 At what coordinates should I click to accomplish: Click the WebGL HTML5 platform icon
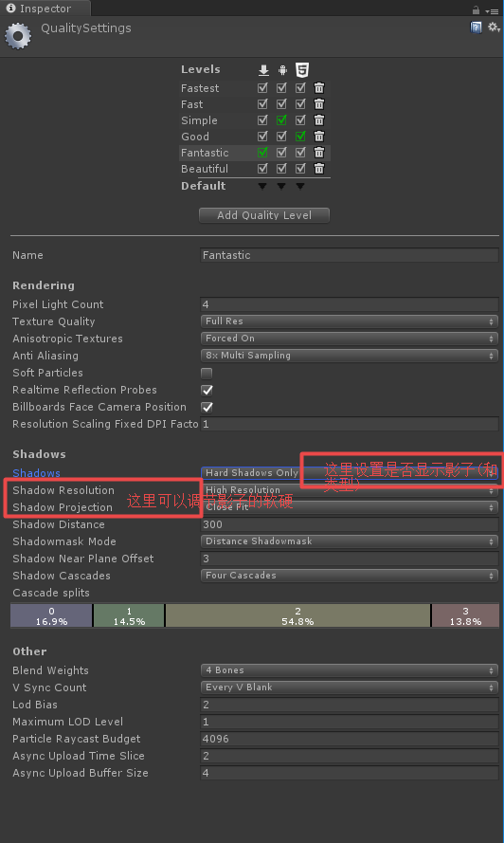click(x=302, y=70)
